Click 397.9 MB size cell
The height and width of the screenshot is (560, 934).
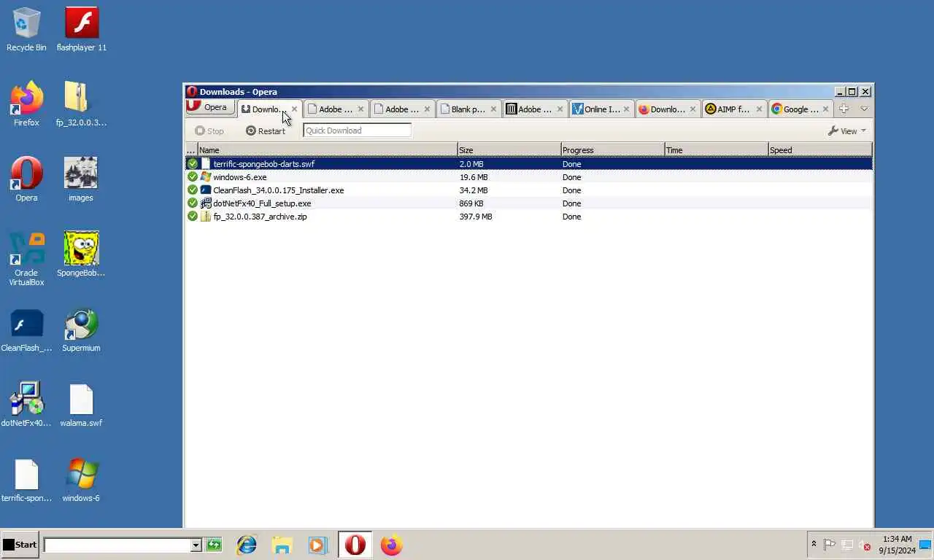point(475,217)
